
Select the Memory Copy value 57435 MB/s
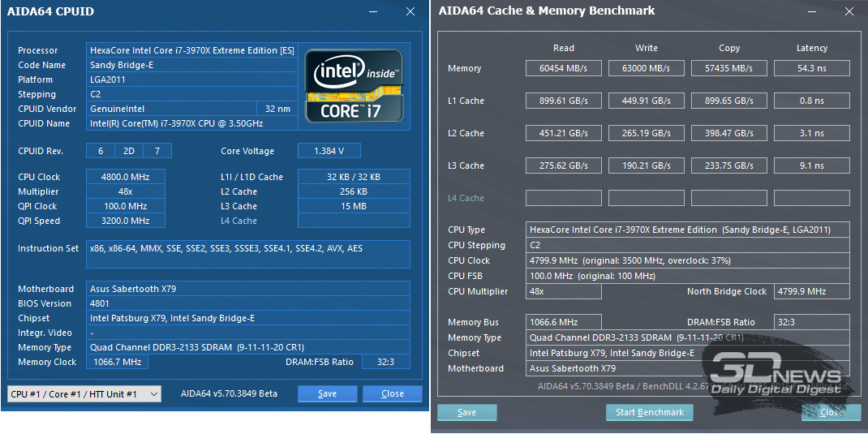(x=729, y=68)
